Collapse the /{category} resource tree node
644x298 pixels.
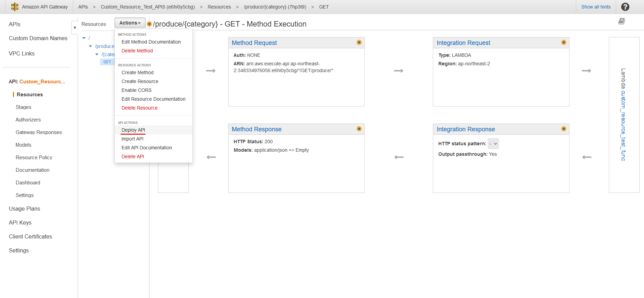(97, 54)
